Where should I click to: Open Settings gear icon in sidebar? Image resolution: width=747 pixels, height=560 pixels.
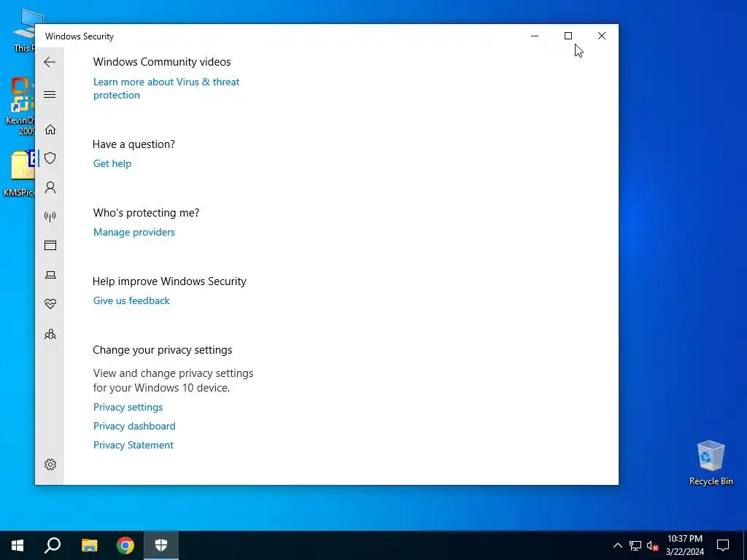(x=50, y=464)
